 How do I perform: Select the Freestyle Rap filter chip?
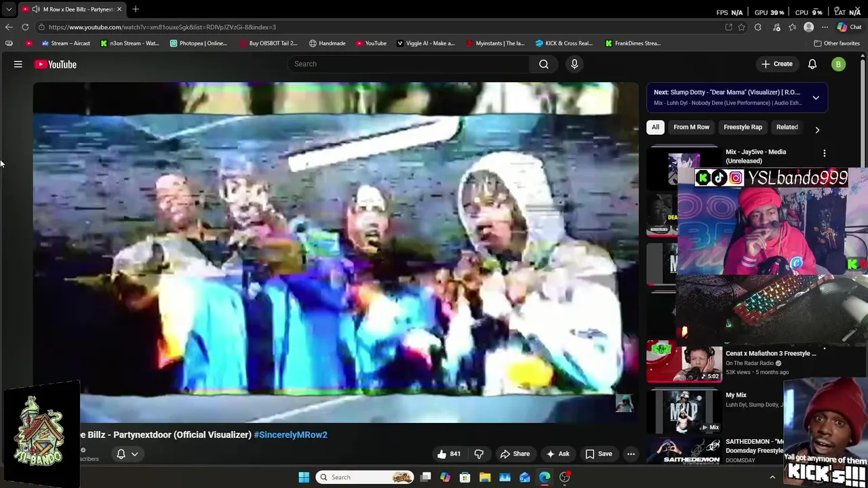click(x=743, y=127)
